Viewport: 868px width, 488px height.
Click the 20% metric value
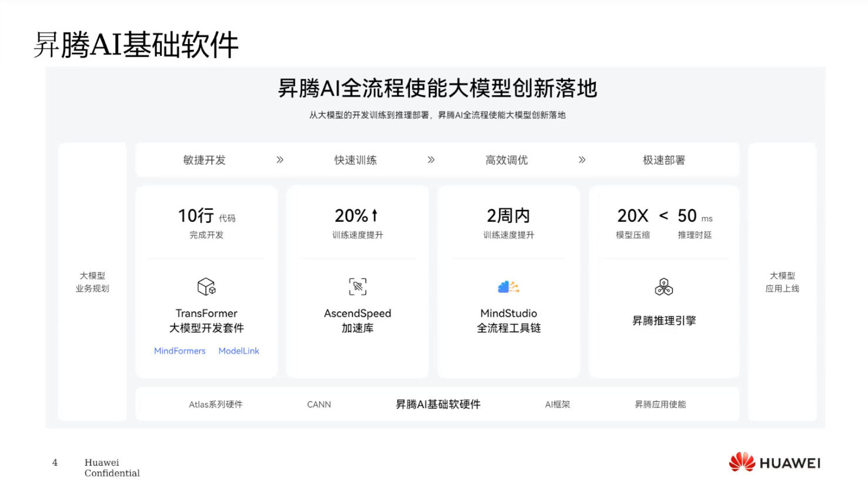click(x=352, y=216)
